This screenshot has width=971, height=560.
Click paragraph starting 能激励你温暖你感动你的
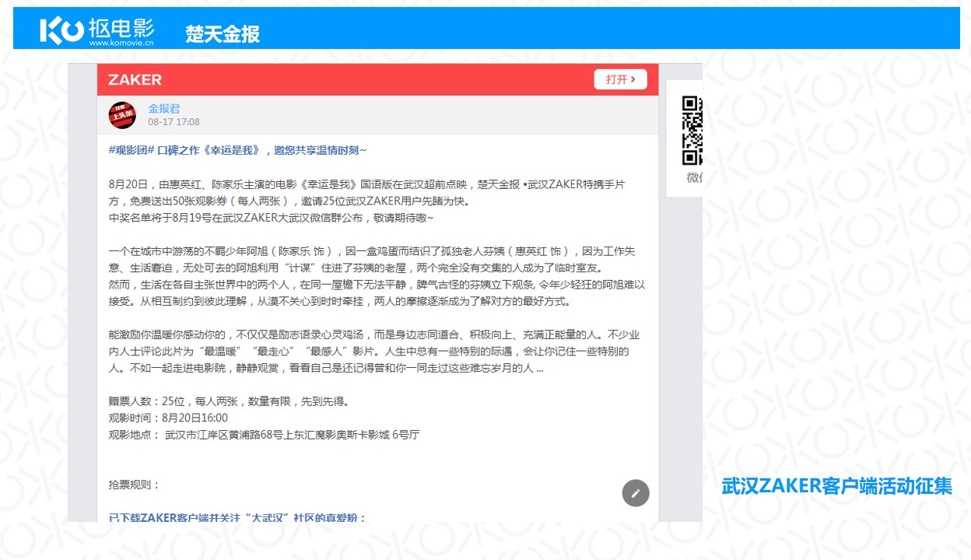374,352
